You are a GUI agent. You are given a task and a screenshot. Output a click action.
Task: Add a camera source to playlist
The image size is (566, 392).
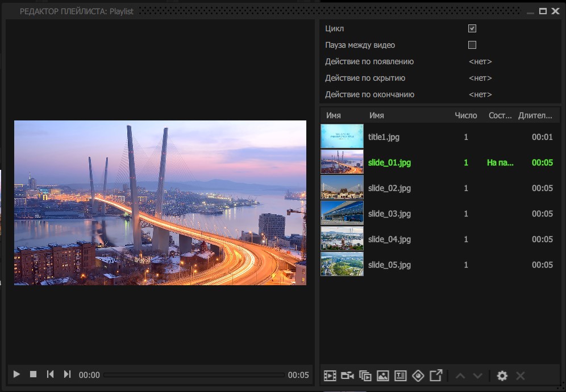pos(347,376)
